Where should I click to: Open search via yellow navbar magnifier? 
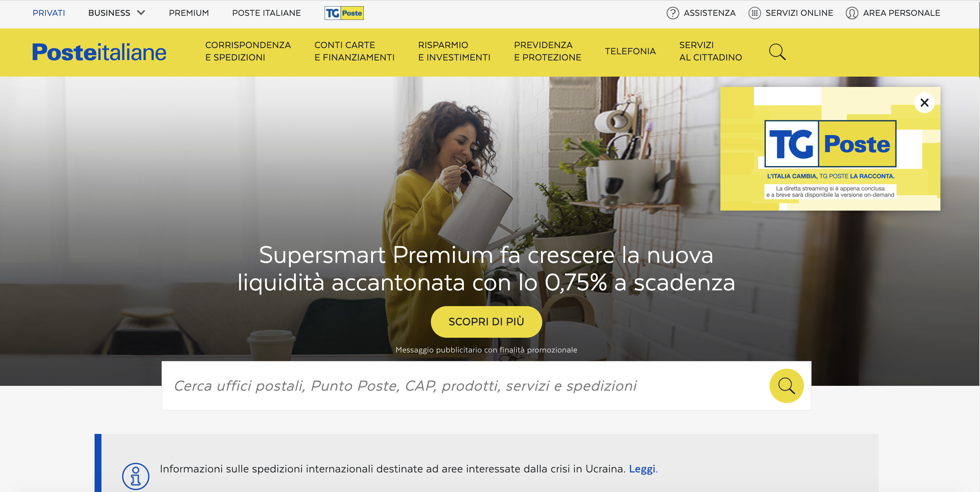click(x=777, y=52)
